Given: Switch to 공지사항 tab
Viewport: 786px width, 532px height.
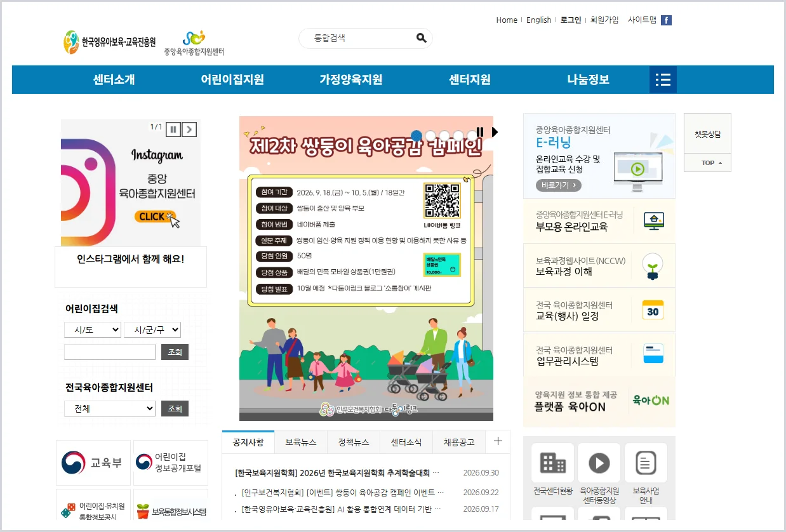Looking at the screenshot, I should (x=248, y=442).
